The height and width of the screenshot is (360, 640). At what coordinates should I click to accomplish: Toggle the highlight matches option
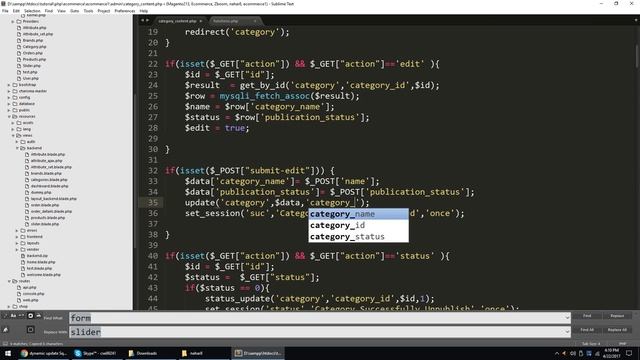(x=30, y=329)
